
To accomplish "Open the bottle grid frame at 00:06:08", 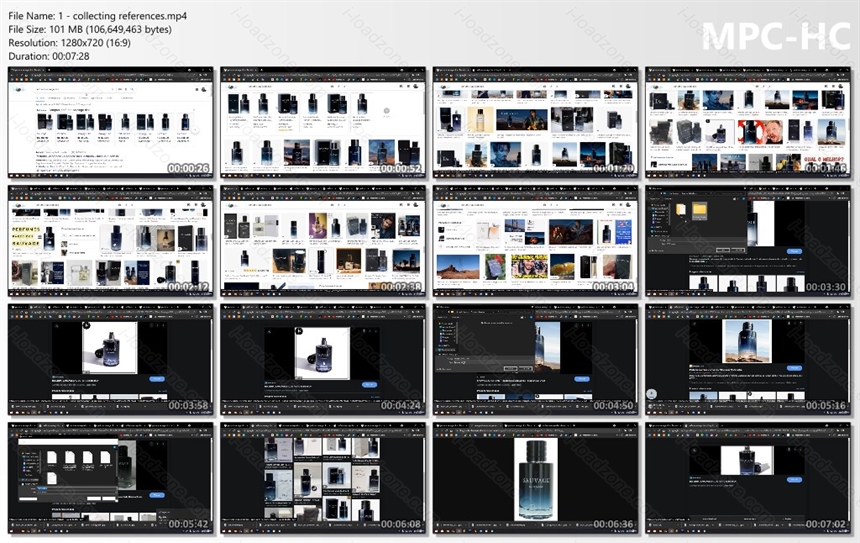I will [x=323, y=478].
